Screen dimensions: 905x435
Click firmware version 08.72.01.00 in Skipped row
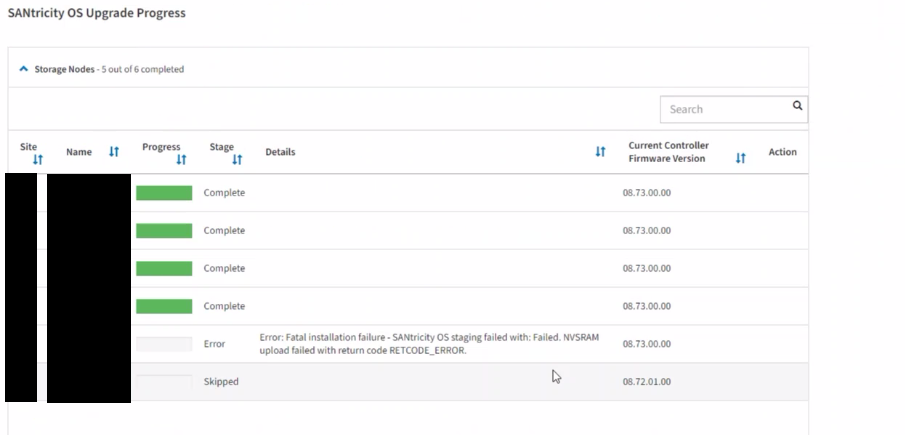click(646, 382)
